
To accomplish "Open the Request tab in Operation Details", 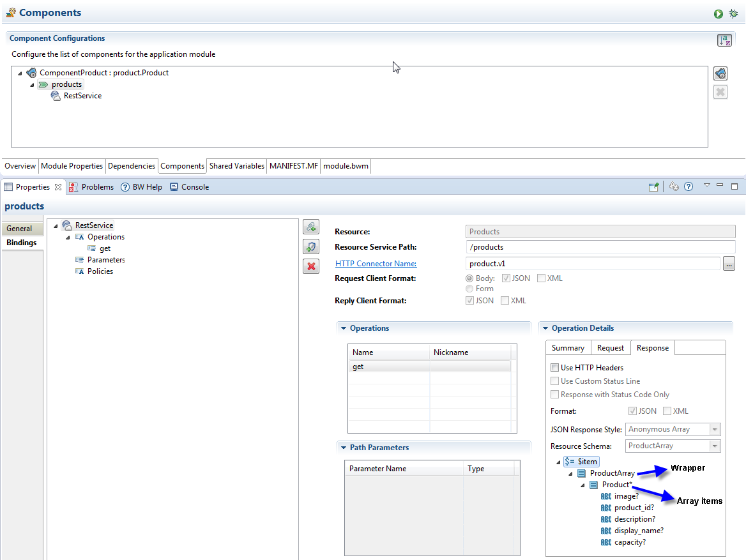I will point(610,348).
